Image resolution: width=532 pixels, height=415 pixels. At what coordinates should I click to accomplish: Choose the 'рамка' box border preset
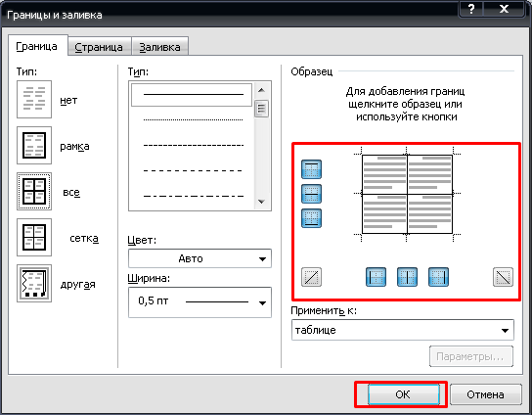34,146
